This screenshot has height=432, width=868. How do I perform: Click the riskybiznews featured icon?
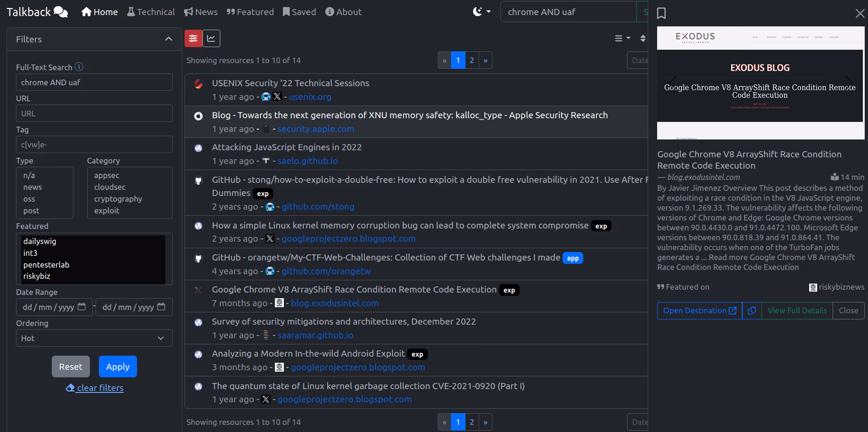click(x=813, y=287)
